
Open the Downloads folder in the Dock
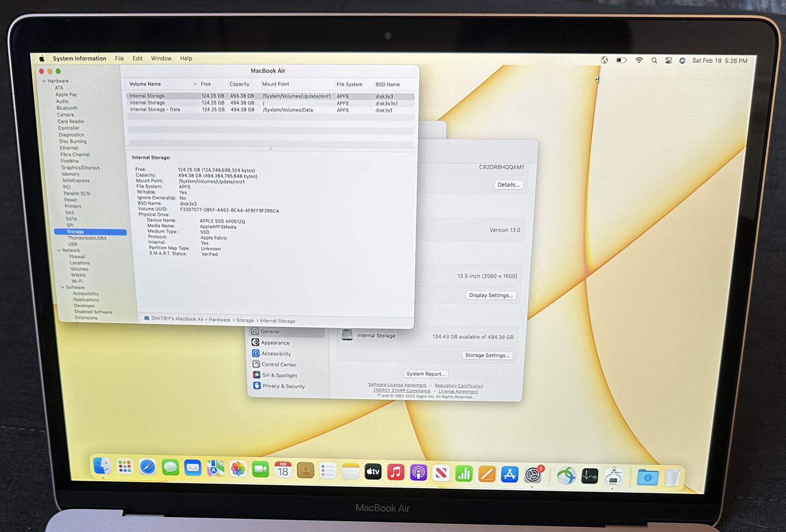click(x=648, y=477)
